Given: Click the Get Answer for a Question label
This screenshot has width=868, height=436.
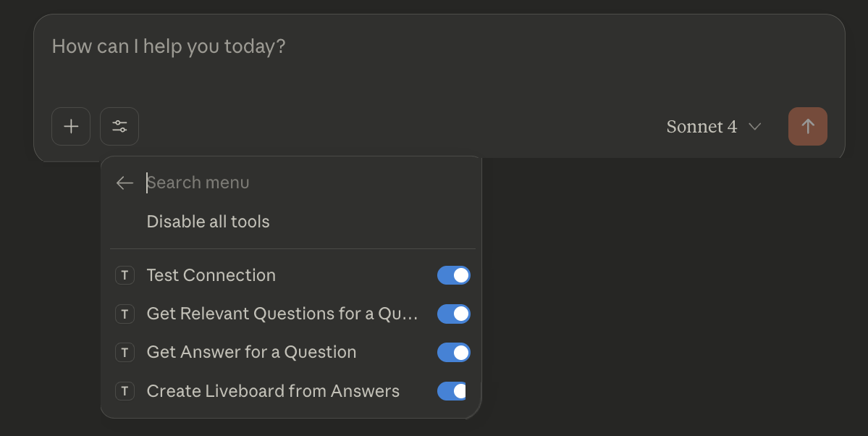Looking at the screenshot, I should click(251, 352).
